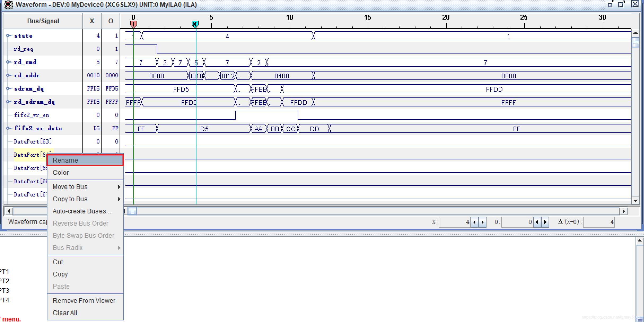
Task: Expand the fifo2_wr_data bus
Action: point(8,128)
